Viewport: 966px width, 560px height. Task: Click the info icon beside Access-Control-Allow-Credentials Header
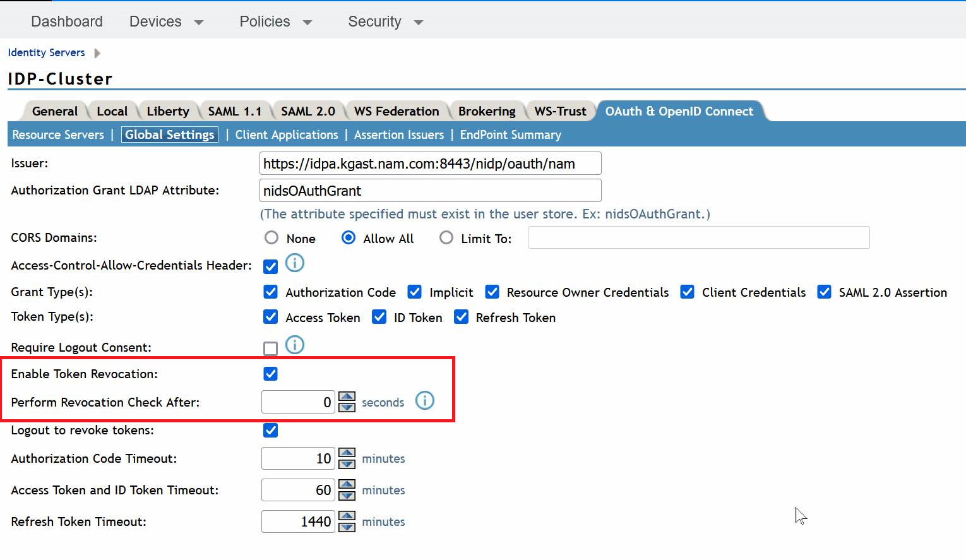(294, 263)
